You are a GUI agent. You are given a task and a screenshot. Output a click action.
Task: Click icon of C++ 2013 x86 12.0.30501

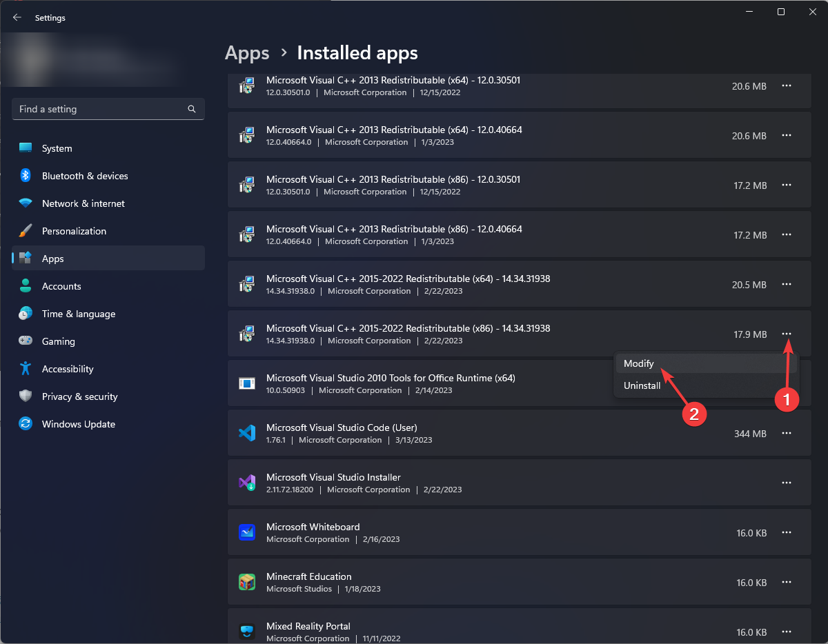coord(247,185)
